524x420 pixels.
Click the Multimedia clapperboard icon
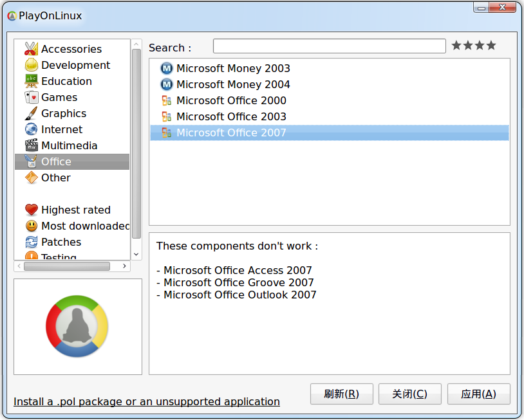pos(31,145)
